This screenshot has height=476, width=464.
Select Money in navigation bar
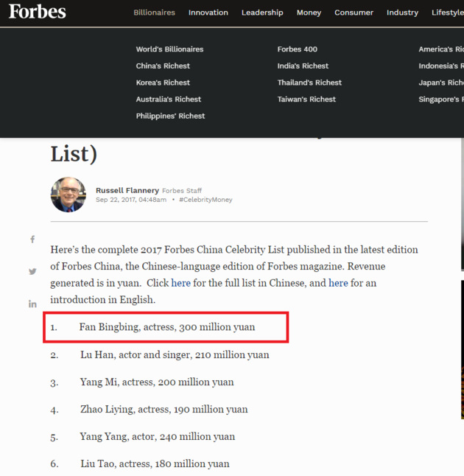(x=309, y=13)
